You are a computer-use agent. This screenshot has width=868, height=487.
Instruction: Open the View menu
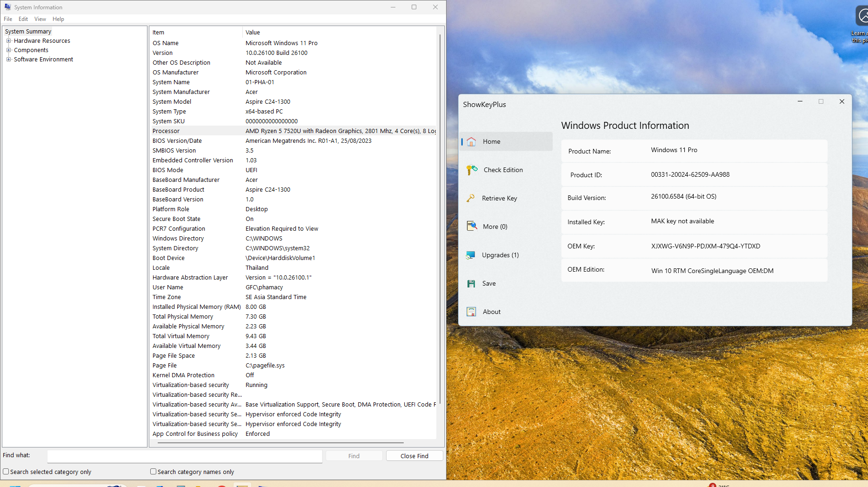pyautogui.click(x=40, y=19)
